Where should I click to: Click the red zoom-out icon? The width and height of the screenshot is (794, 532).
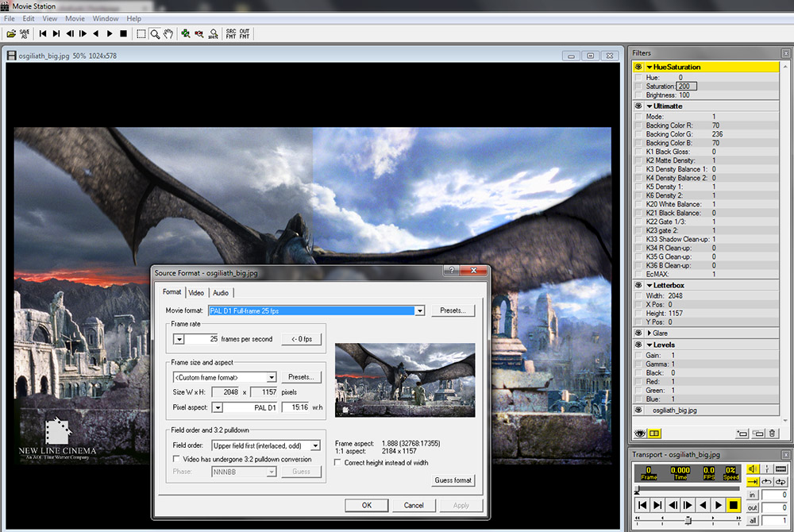199,34
